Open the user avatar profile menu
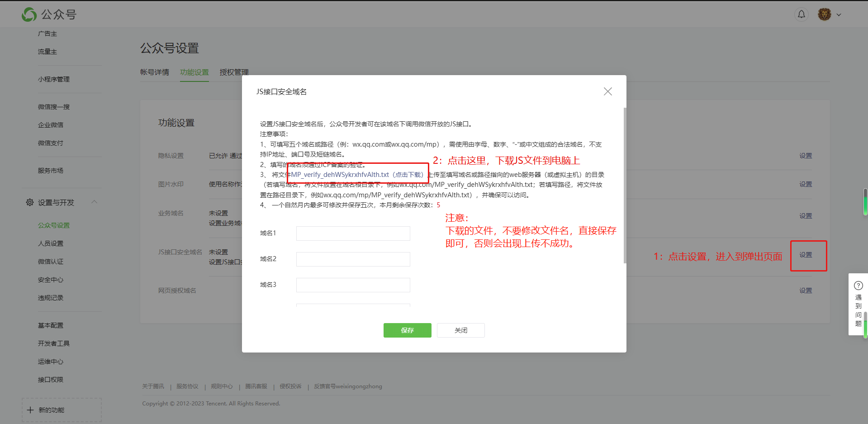The height and width of the screenshot is (424, 868). [824, 14]
